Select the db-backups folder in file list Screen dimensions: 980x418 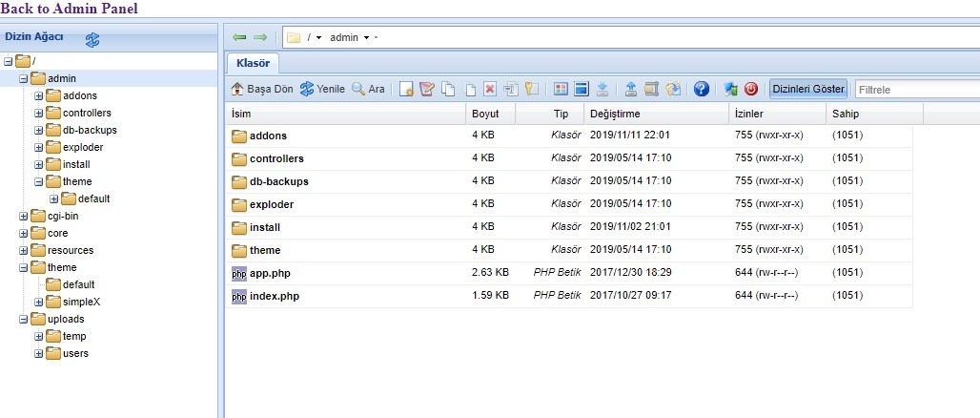point(569,181)
